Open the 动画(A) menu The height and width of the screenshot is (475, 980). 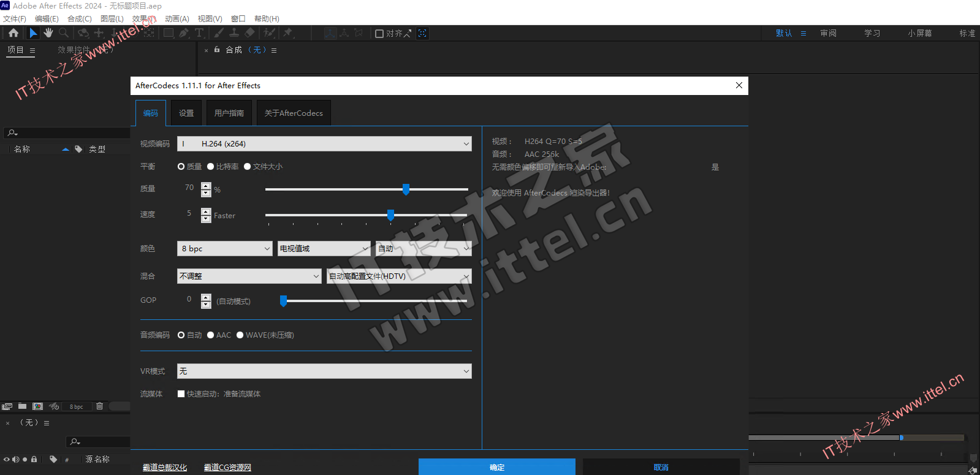(x=177, y=19)
